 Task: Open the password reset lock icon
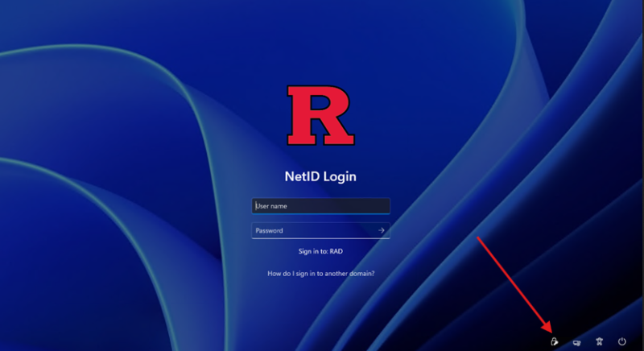(555, 341)
